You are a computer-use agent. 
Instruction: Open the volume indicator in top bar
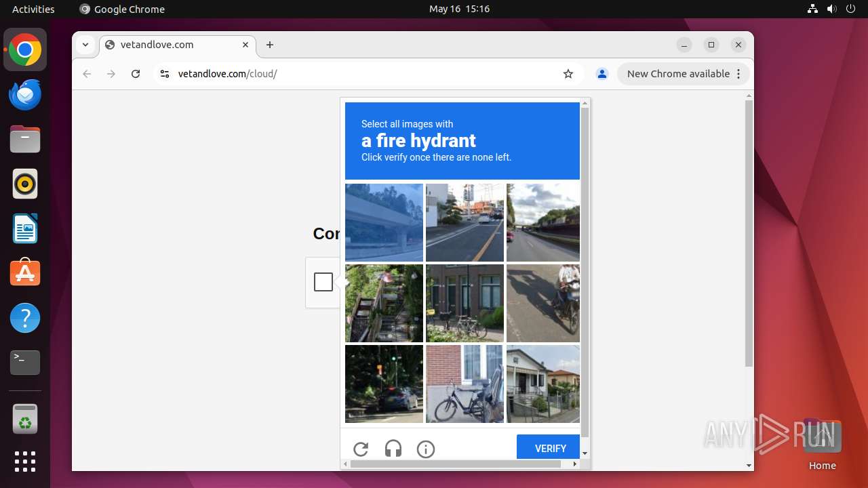click(832, 9)
